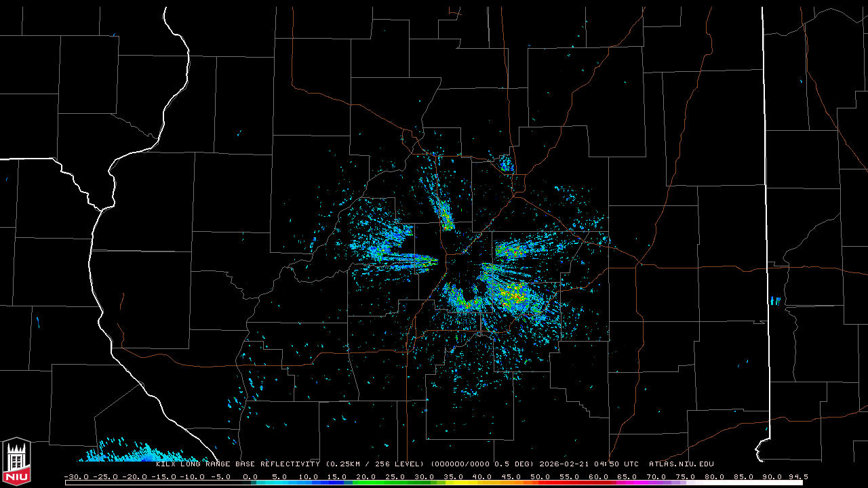Click the '20.0' scale label
The height and width of the screenshot is (488, 868).
[366, 476]
